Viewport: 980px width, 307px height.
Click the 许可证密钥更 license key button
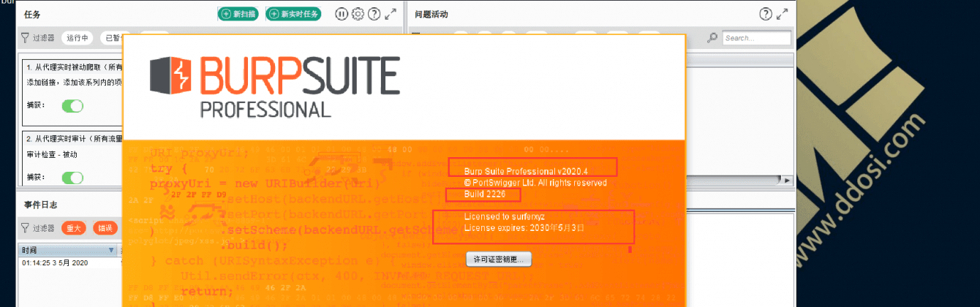[499, 259]
